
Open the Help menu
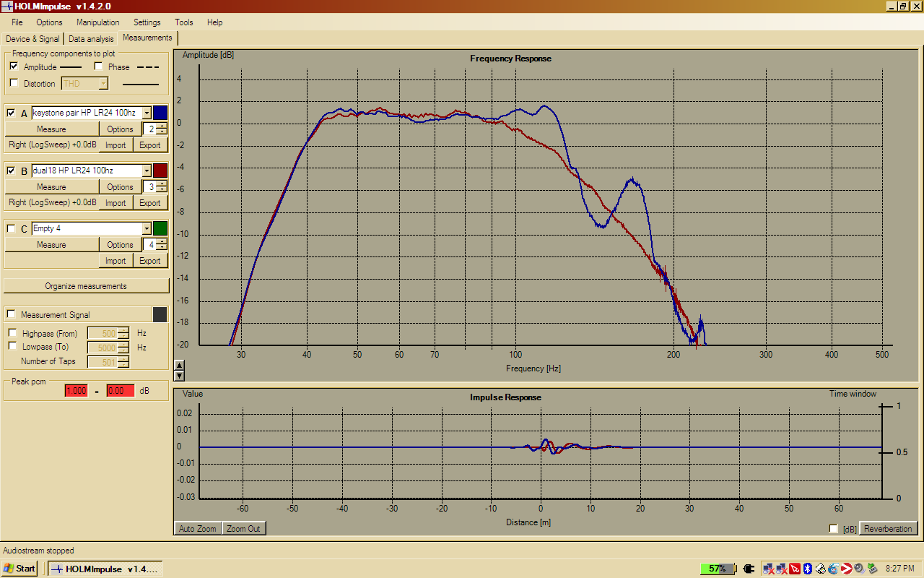click(215, 22)
